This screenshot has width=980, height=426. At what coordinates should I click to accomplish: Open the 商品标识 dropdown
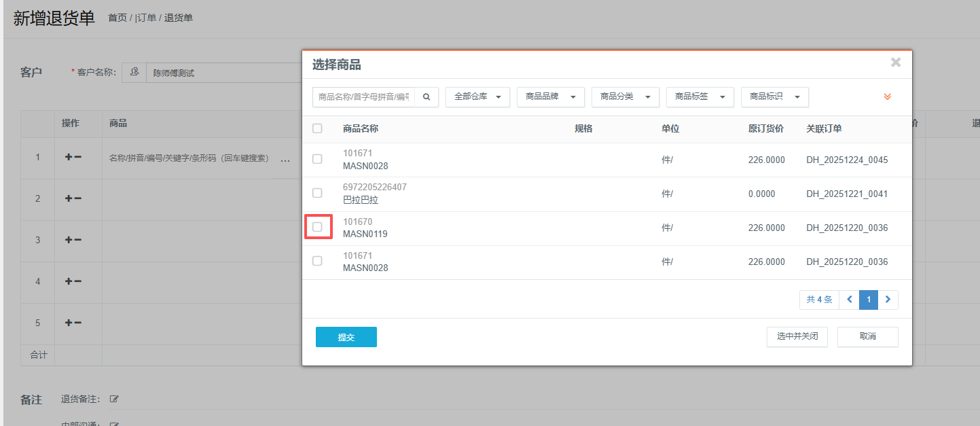(774, 97)
